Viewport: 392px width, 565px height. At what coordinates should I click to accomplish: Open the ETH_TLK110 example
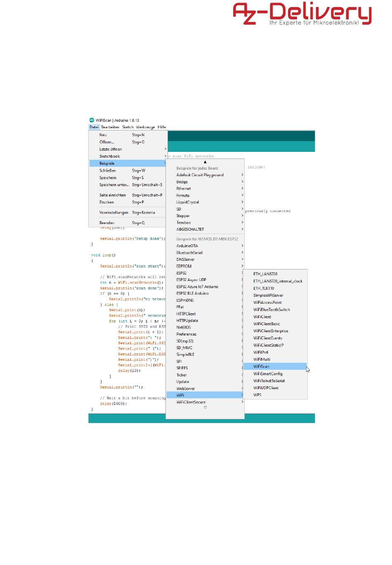coord(275,288)
